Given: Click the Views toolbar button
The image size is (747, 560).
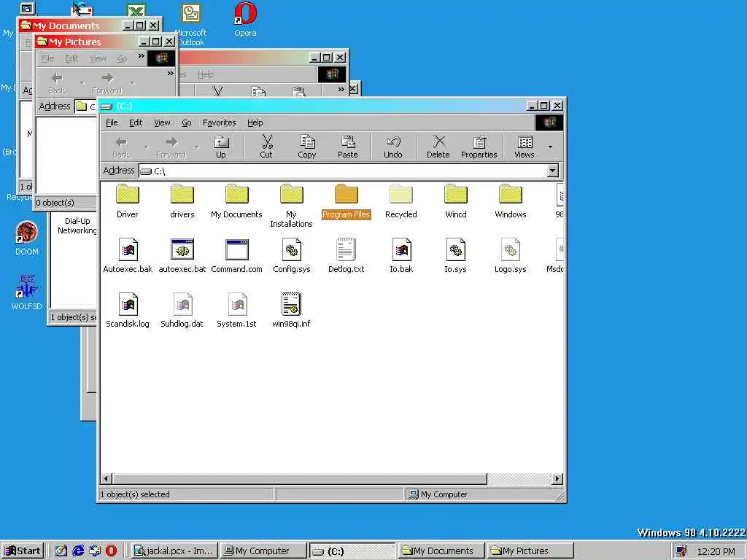Looking at the screenshot, I should click(525, 147).
